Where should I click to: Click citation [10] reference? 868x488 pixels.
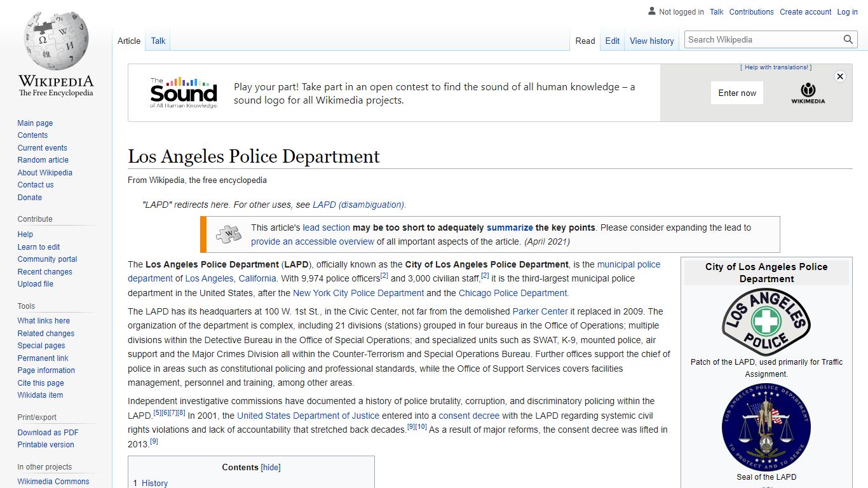[x=421, y=426]
